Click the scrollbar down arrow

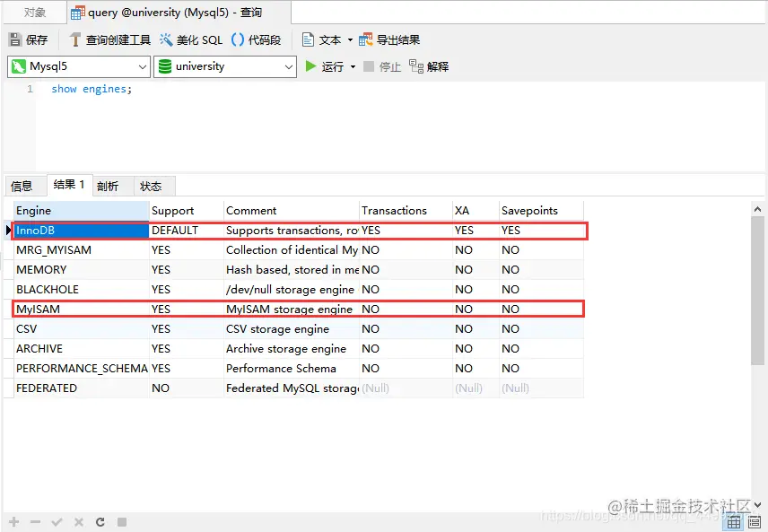(758, 504)
